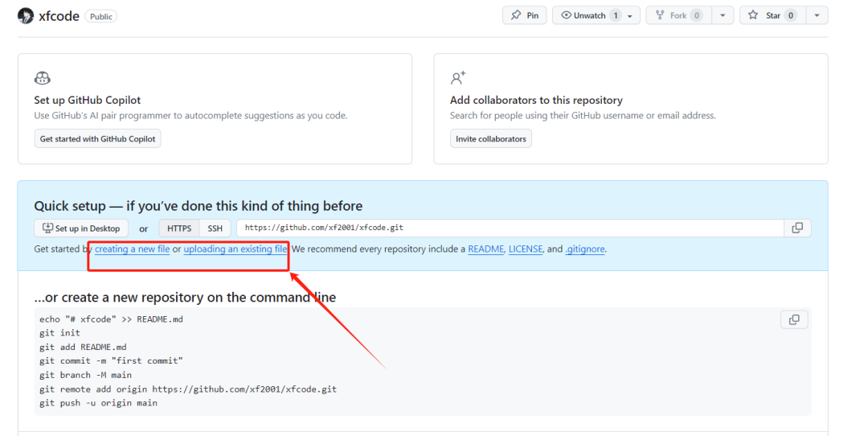The width and height of the screenshot is (868, 436).
Task: Pin the xfcode repository
Action: [x=524, y=15]
